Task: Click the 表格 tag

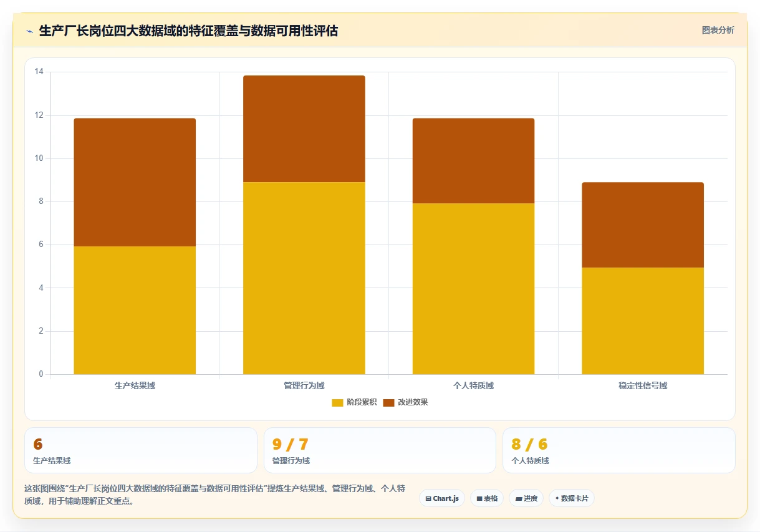Action: click(487, 498)
